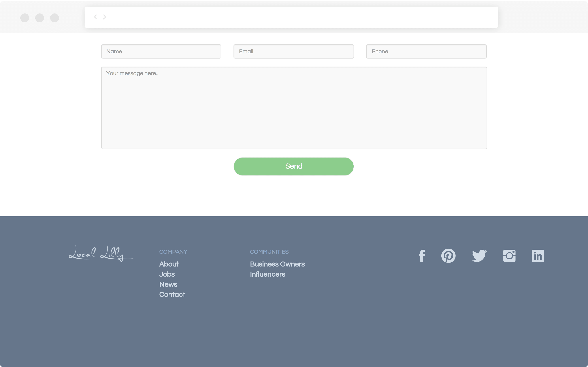Screen dimensions: 588x367
Task: Click the first gray window dot
Action: 25,18
